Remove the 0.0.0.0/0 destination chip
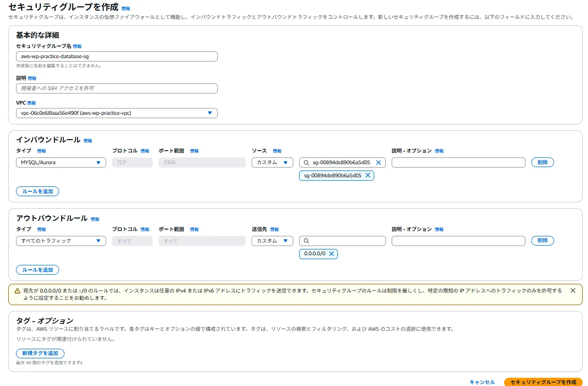 332,254
